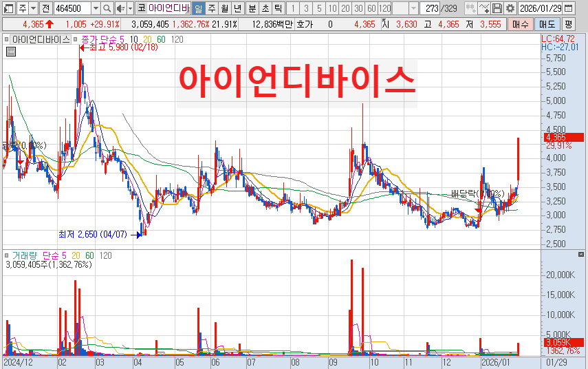Click the 거래량 volume indicator label
The height and width of the screenshot is (369, 588).
point(24,255)
